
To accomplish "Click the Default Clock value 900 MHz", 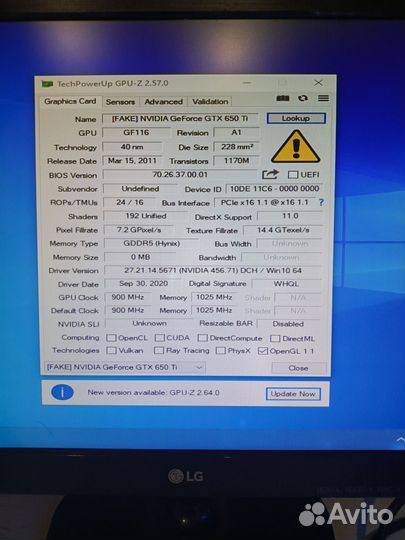I will [128, 311].
